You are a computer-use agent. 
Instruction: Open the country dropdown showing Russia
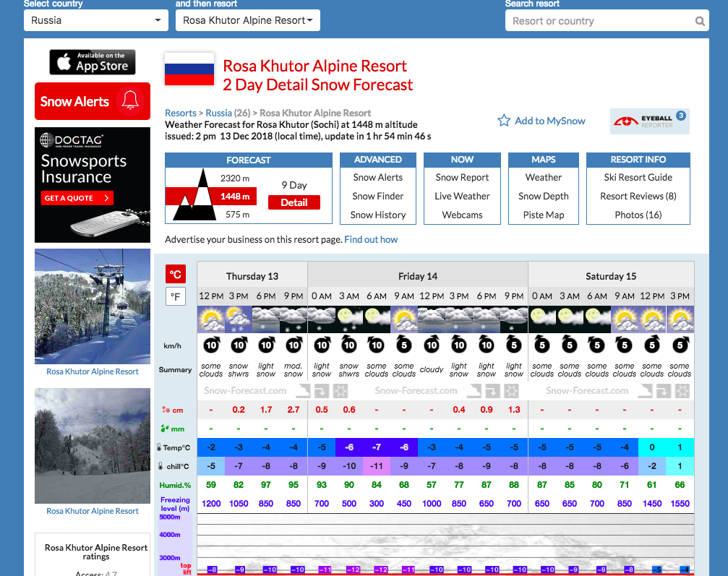tap(96, 20)
